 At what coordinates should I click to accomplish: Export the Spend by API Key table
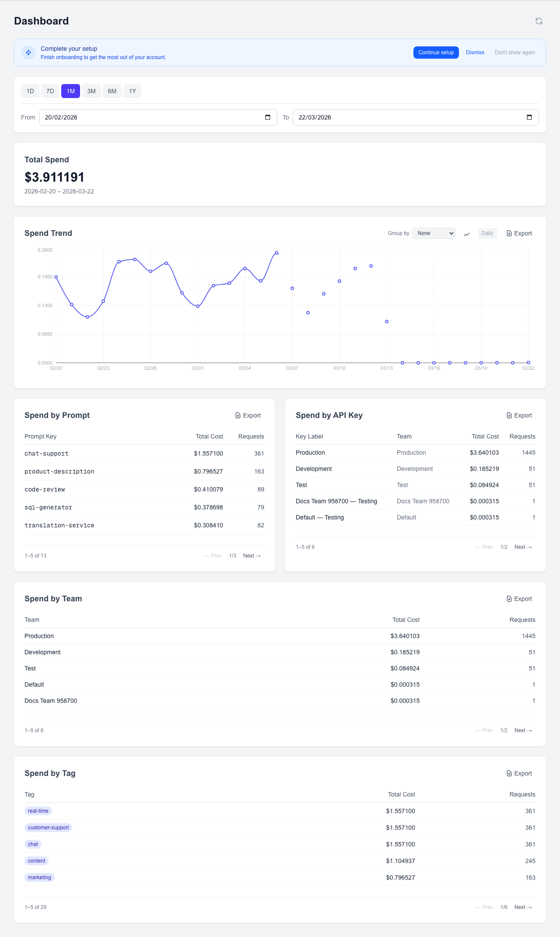pyautogui.click(x=519, y=415)
